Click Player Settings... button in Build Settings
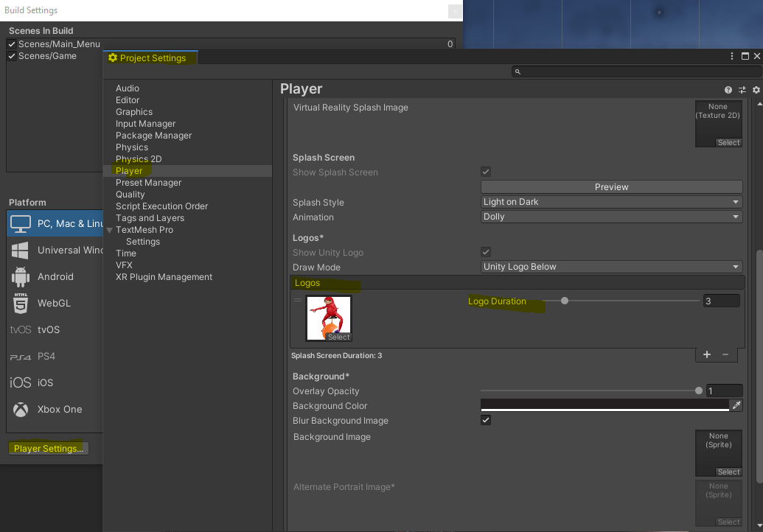Image resolution: width=763 pixels, height=532 pixels. pyautogui.click(x=49, y=448)
